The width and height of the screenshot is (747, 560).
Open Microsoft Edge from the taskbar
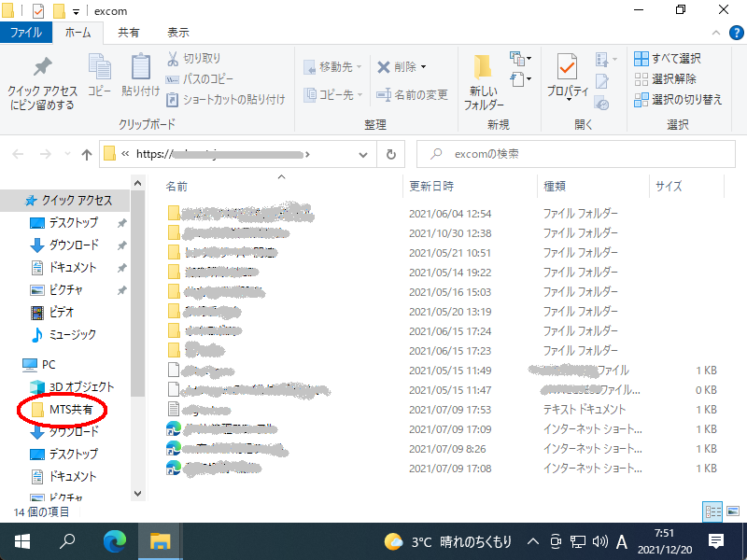(x=114, y=540)
